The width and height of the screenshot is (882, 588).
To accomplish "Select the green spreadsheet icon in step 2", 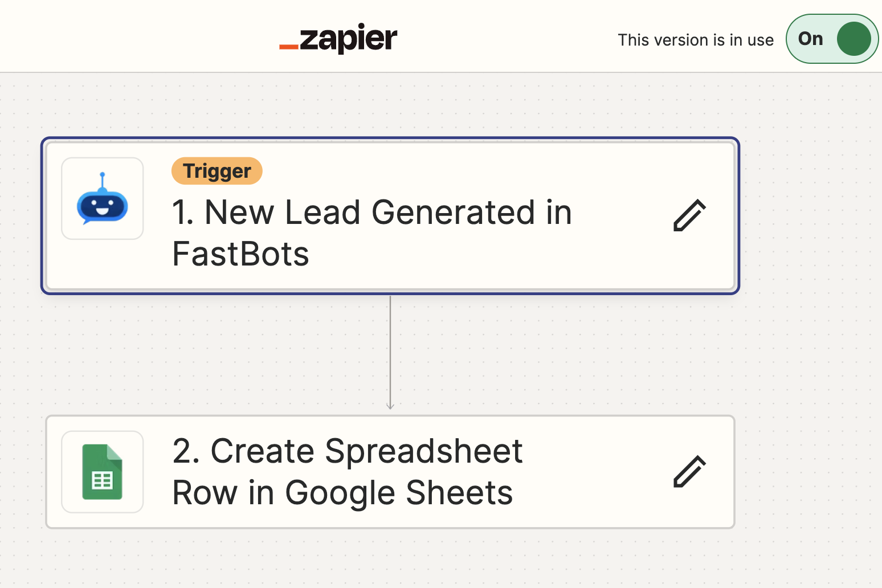I will pyautogui.click(x=103, y=472).
